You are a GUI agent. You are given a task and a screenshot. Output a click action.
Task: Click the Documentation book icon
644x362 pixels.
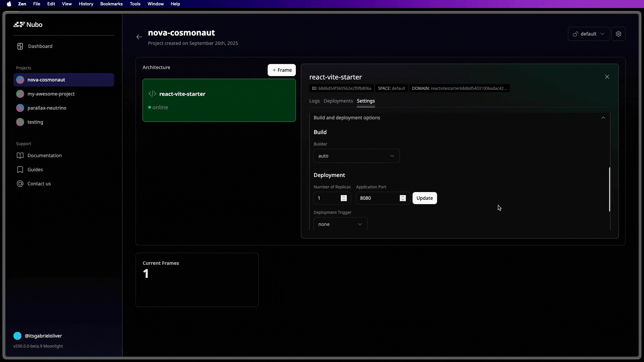(20, 156)
